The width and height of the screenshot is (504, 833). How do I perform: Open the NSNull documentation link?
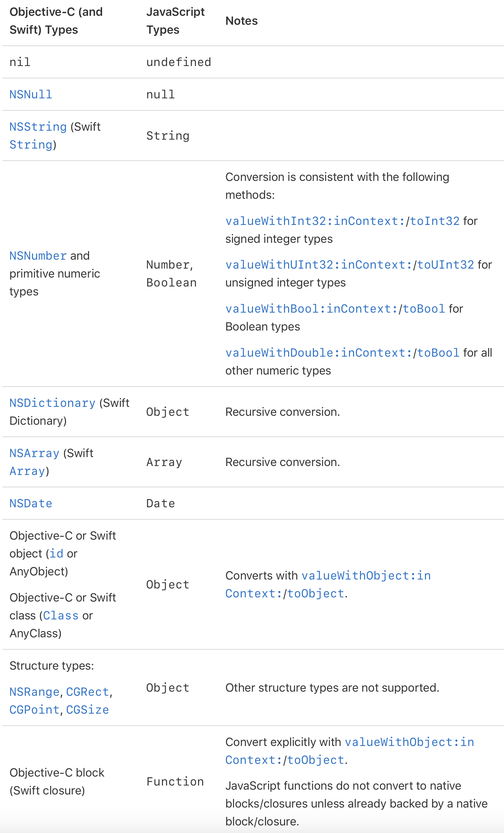tap(31, 94)
